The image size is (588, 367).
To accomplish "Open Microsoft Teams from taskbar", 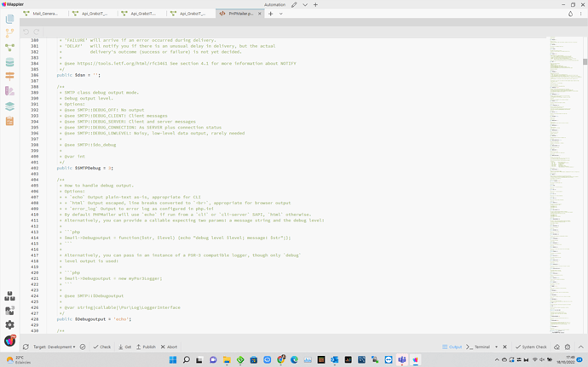I will coord(402,360).
